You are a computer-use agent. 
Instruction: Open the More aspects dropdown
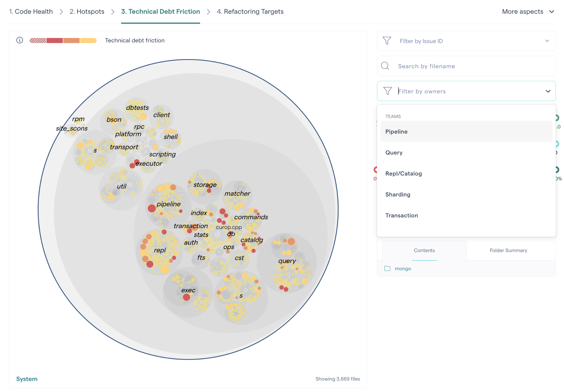click(528, 12)
